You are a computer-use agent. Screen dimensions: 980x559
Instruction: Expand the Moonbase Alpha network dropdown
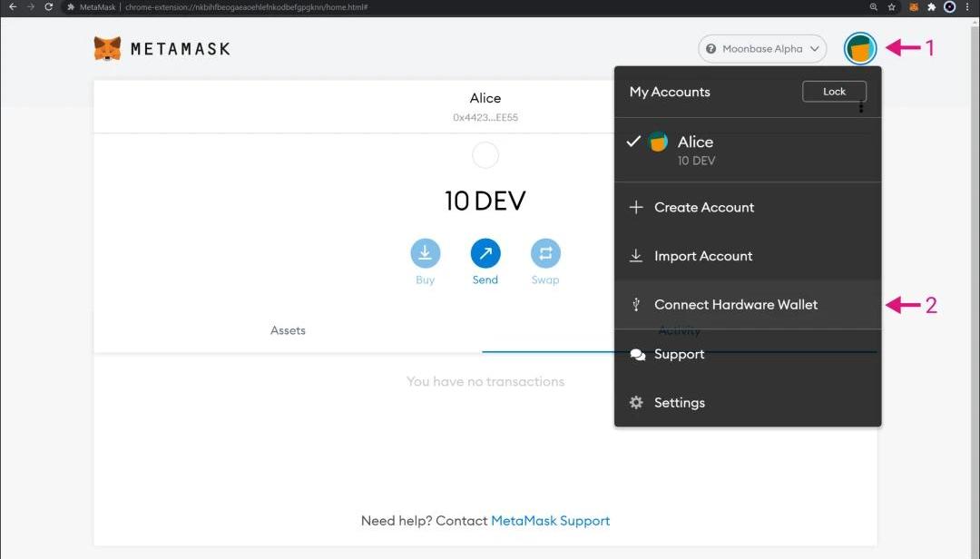coord(762,49)
